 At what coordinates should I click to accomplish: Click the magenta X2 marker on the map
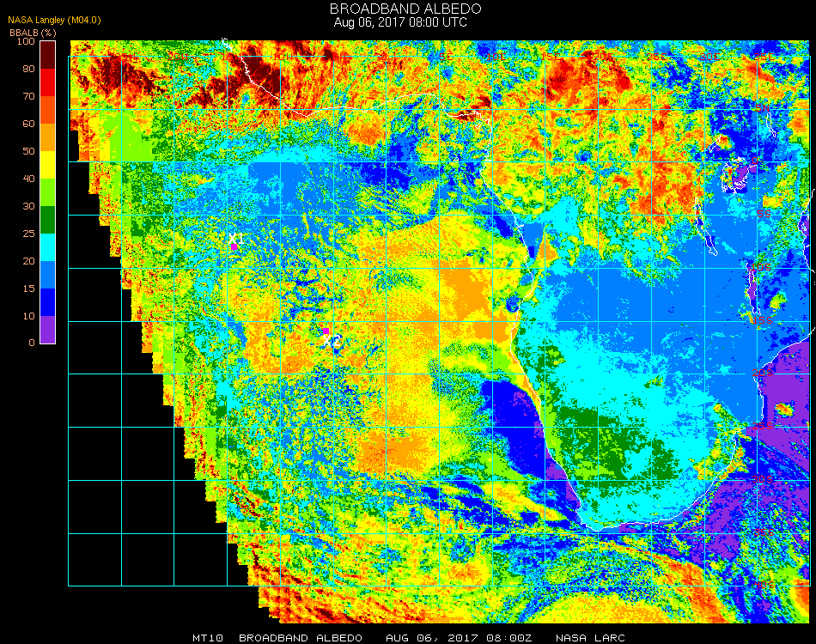click(x=326, y=331)
